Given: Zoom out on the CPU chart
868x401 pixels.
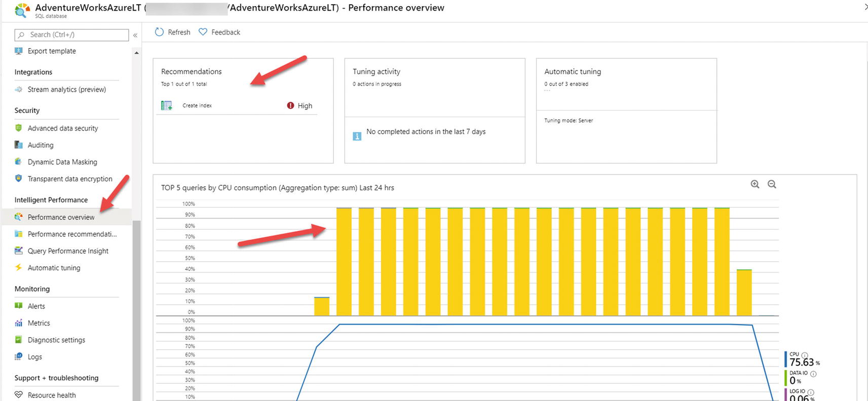Looking at the screenshot, I should (772, 184).
